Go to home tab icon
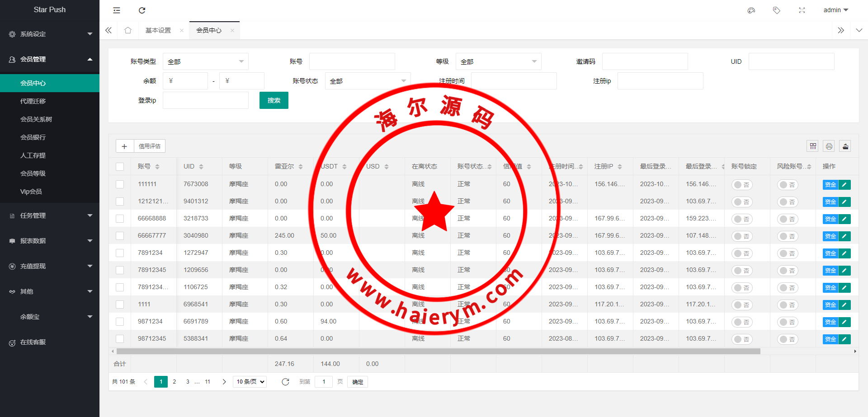 128,30
